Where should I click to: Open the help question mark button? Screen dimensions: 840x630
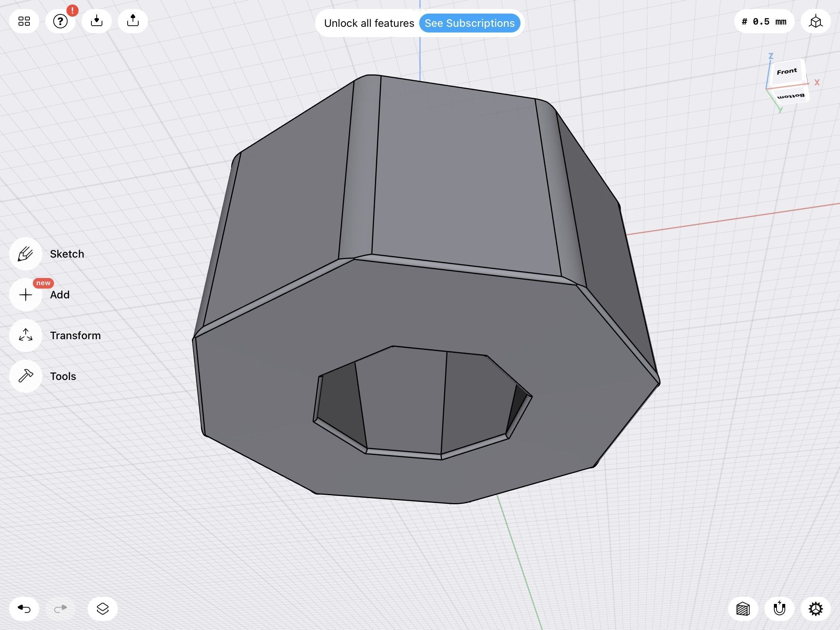click(x=60, y=21)
